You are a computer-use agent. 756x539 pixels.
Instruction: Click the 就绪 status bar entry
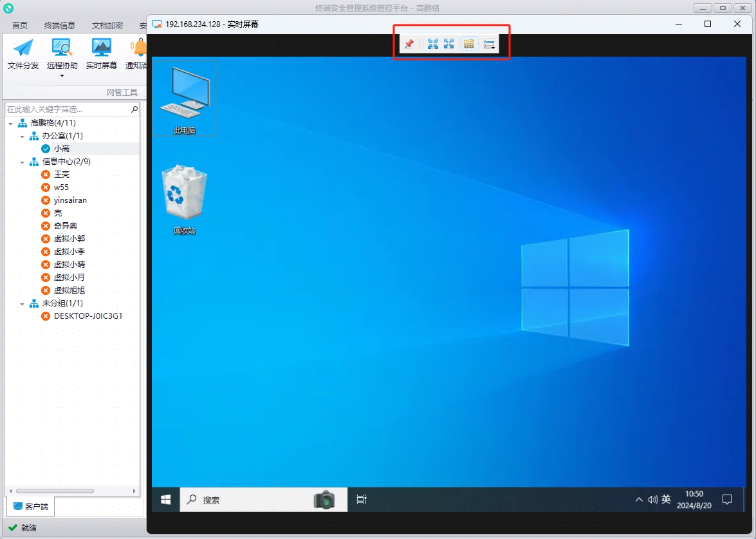point(23,528)
